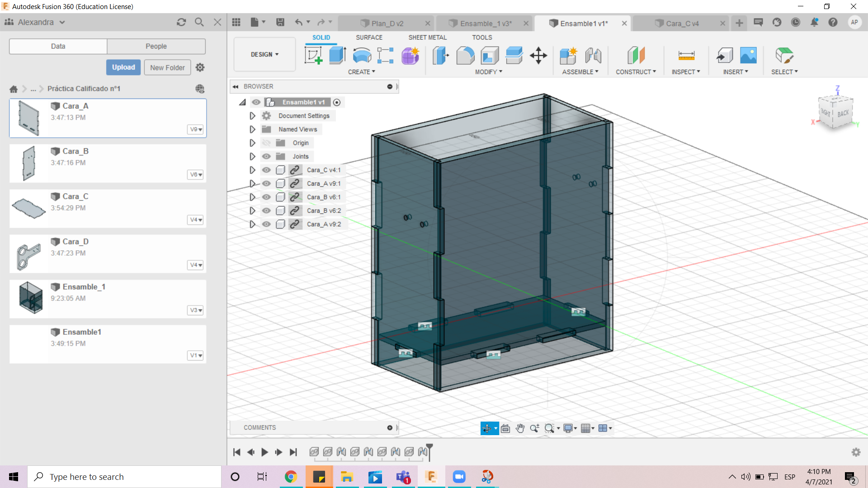
Task: Open the Cara_A version V9 dropdown
Action: click(x=195, y=129)
